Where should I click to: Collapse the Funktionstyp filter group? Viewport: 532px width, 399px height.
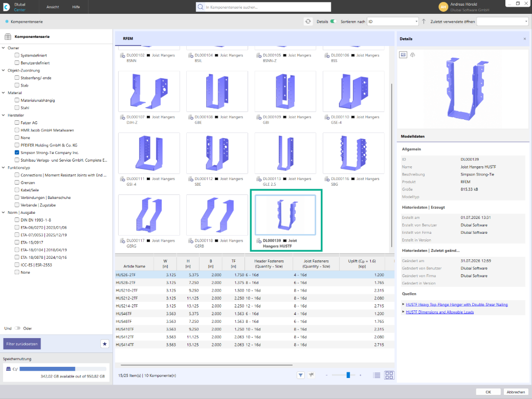[x=4, y=167]
